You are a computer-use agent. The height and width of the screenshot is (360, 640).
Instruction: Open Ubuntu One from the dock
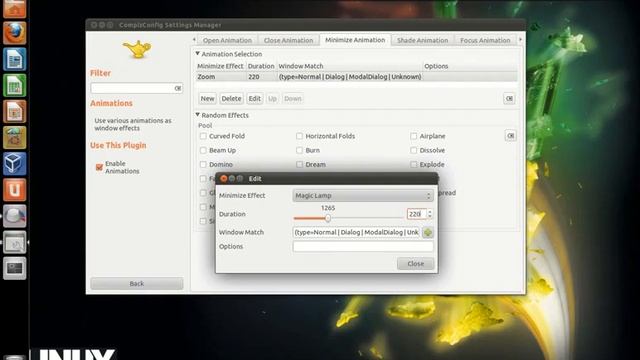(x=15, y=190)
